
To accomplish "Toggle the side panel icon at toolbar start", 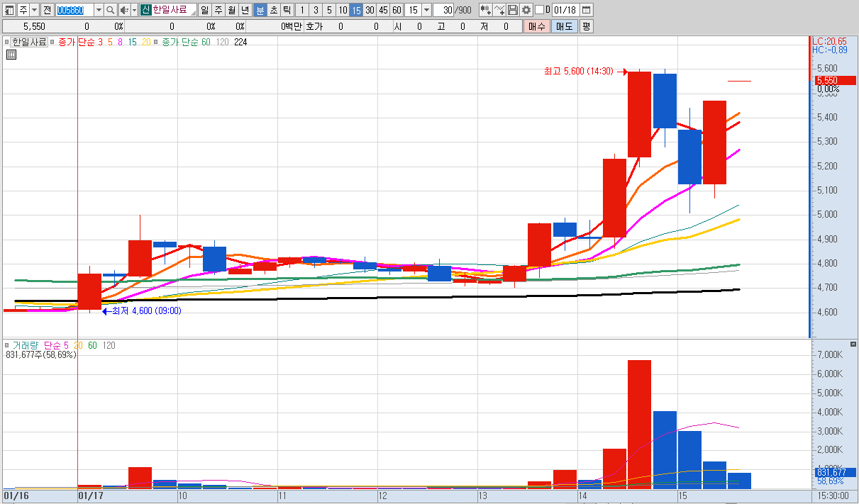I will pos(10,10).
